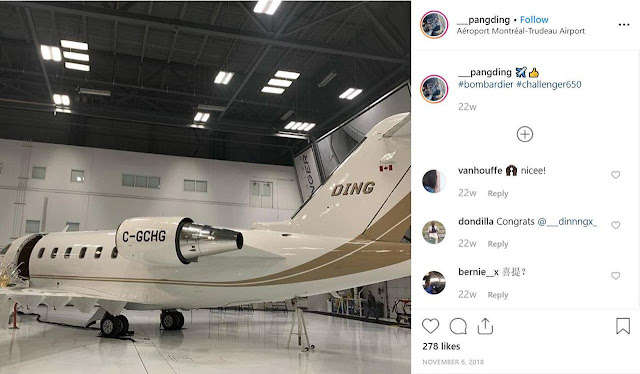
Task: Like dondilla's comment heart
Action: click(616, 225)
